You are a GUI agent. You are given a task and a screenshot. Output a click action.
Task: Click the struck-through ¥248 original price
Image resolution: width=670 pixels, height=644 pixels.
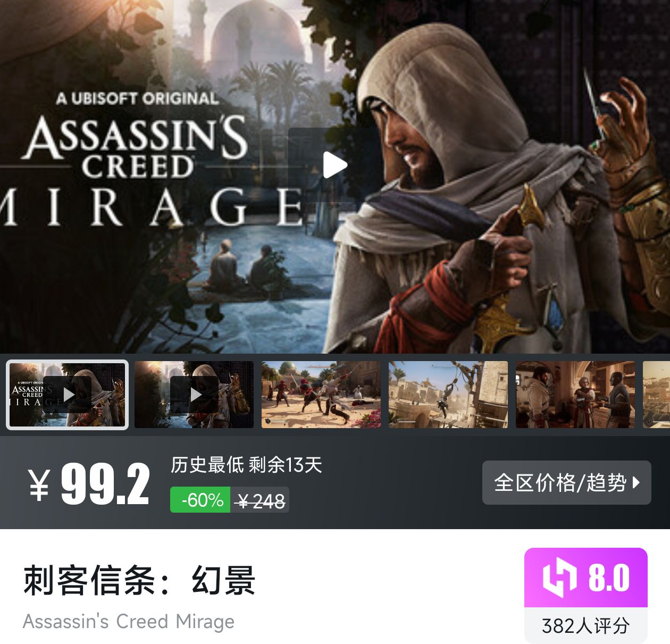click(261, 500)
